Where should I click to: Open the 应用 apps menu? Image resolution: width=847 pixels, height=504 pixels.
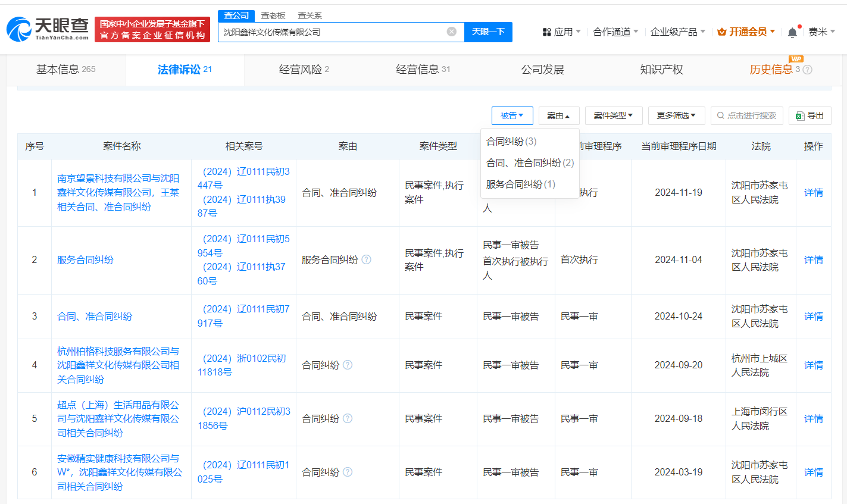(561, 32)
